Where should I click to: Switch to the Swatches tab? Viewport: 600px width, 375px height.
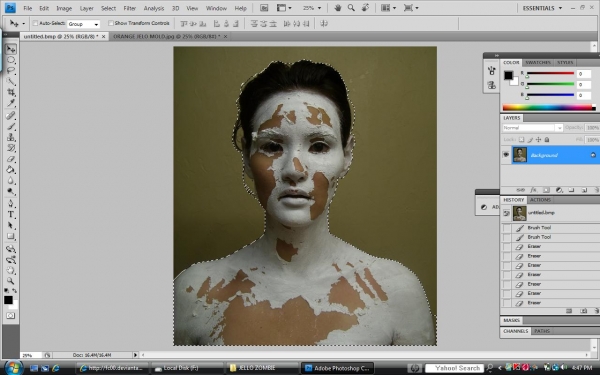(x=538, y=62)
